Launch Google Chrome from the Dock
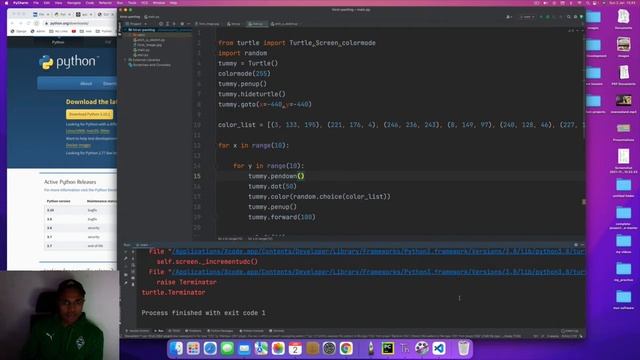The width and height of the screenshot is (640, 360). (346, 349)
